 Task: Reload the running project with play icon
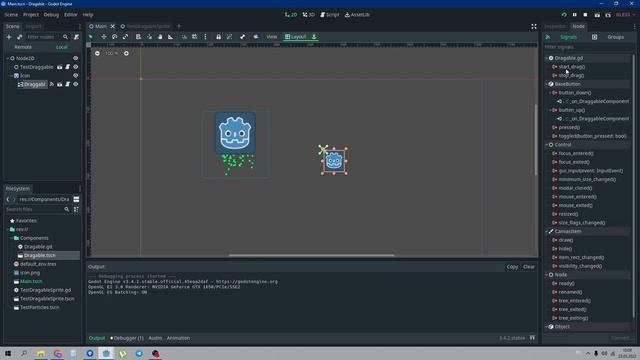(x=564, y=15)
